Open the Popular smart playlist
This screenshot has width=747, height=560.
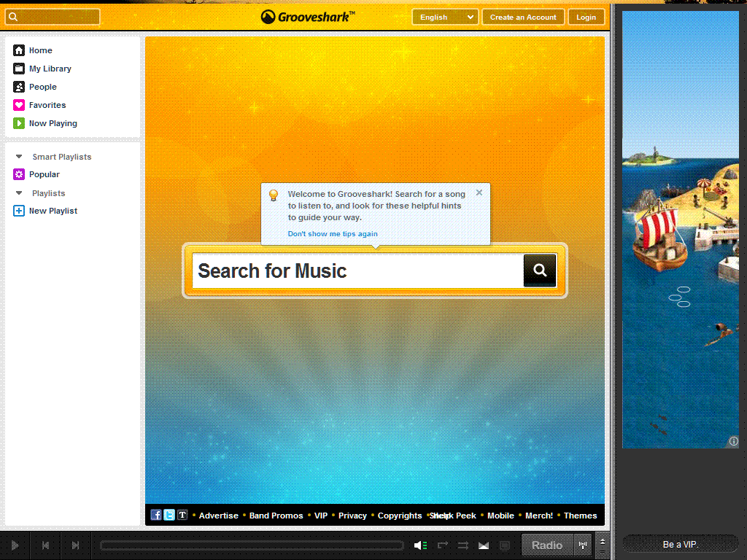36,174
